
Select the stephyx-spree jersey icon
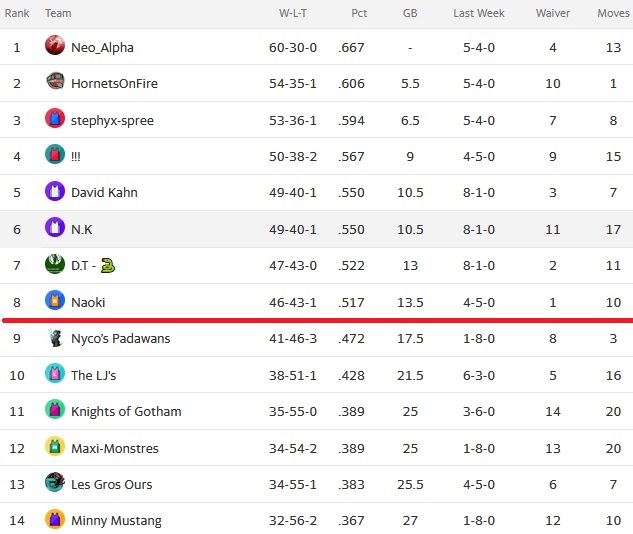point(55,118)
